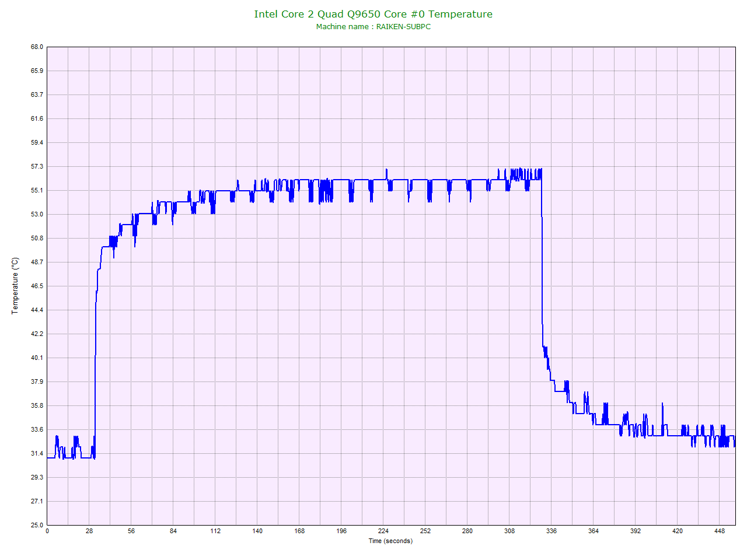Click the chart title 'Intel Core 2 Quad Q9650 Core #0 Temperature'
This screenshot has width=747, height=560.
coord(373,14)
